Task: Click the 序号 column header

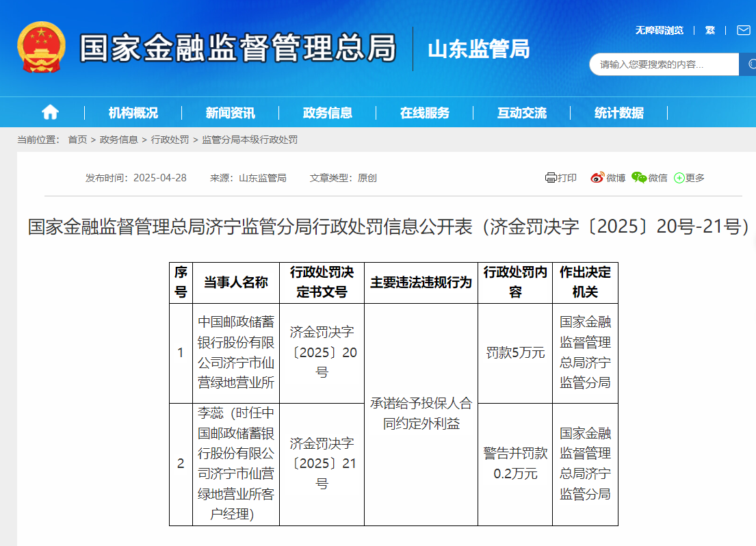Action: pyautogui.click(x=181, y=283)
